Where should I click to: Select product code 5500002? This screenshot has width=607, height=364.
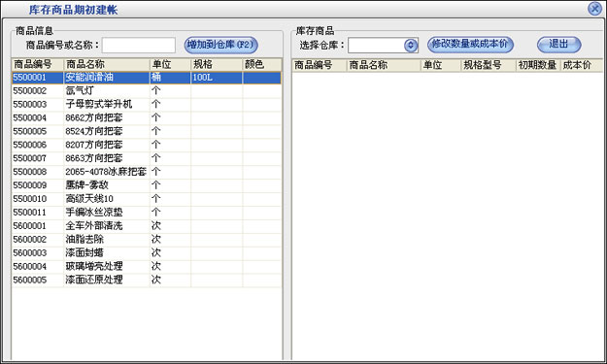[30, 91]
